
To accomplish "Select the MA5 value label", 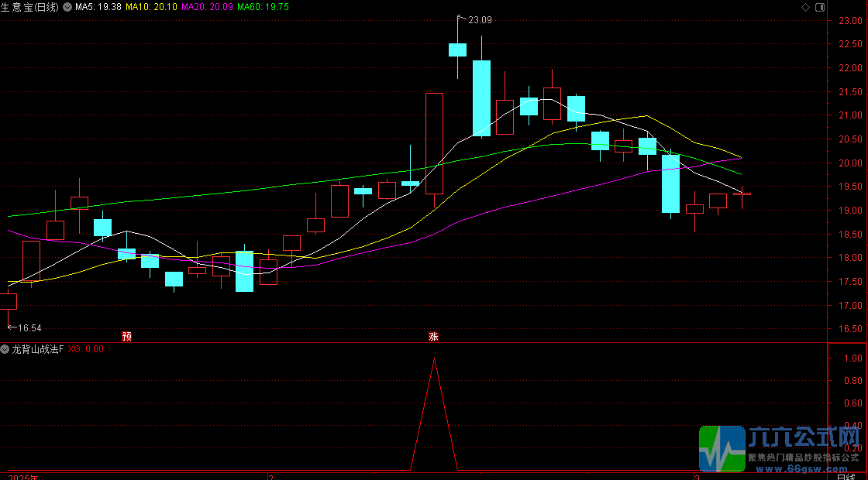I will coord(98,7).
